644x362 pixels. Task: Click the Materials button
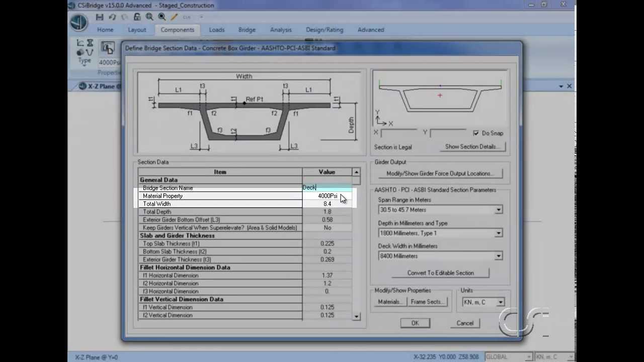390,302
